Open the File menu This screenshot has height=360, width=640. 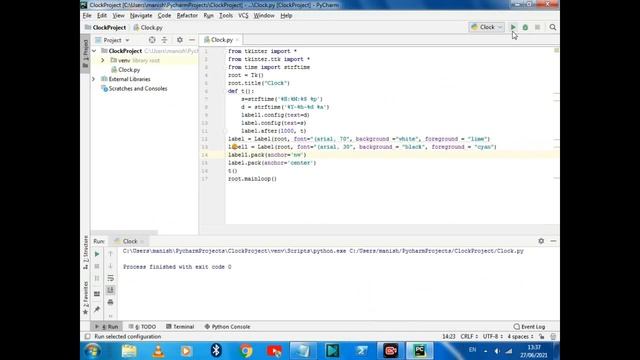point(87,16)
